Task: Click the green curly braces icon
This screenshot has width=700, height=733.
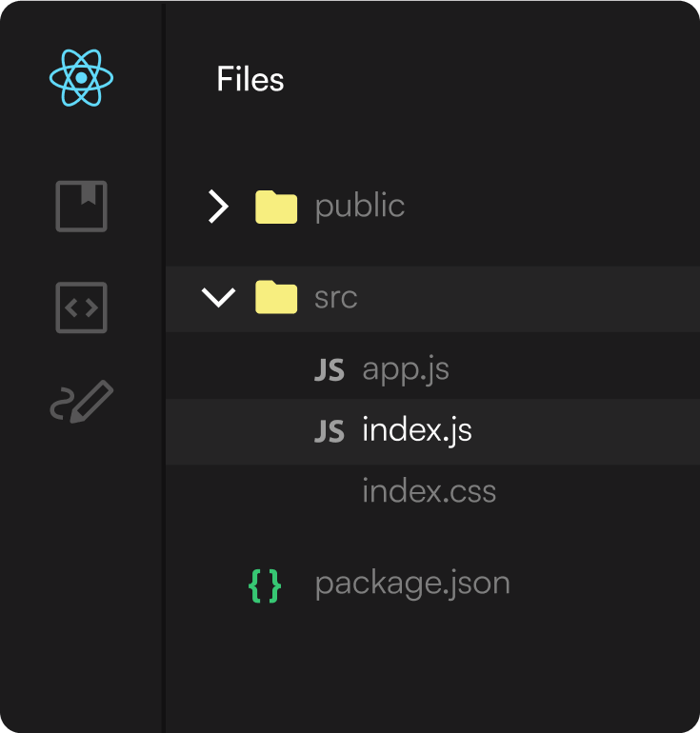Action: (x=265, y=584)
